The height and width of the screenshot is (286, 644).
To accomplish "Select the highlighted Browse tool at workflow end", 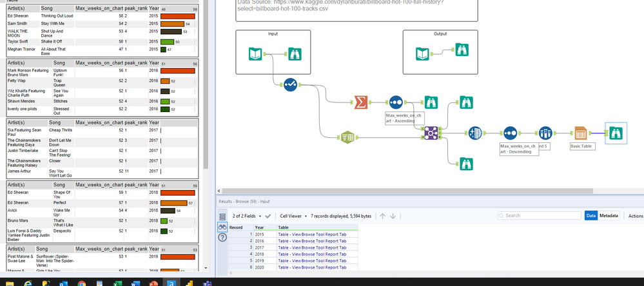I will pos(616,133).
